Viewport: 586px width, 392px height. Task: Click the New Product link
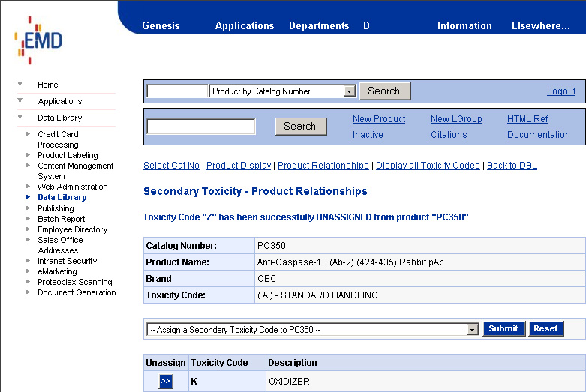pyautogui.click(x=379, y=119)
